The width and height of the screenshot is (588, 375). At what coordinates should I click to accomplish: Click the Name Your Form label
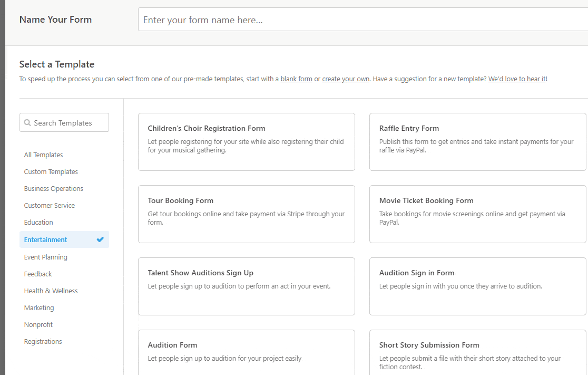pyautogui.click(x=55, y=20)
